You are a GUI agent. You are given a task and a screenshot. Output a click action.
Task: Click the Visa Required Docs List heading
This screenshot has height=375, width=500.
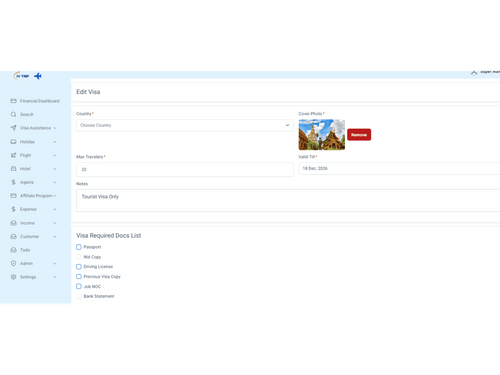coord(109,236)
